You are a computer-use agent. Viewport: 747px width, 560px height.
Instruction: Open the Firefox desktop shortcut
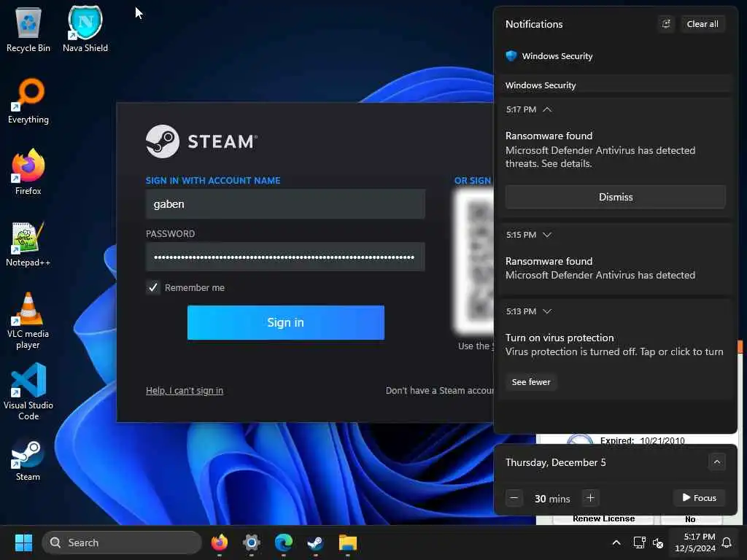tap(28, 172)
